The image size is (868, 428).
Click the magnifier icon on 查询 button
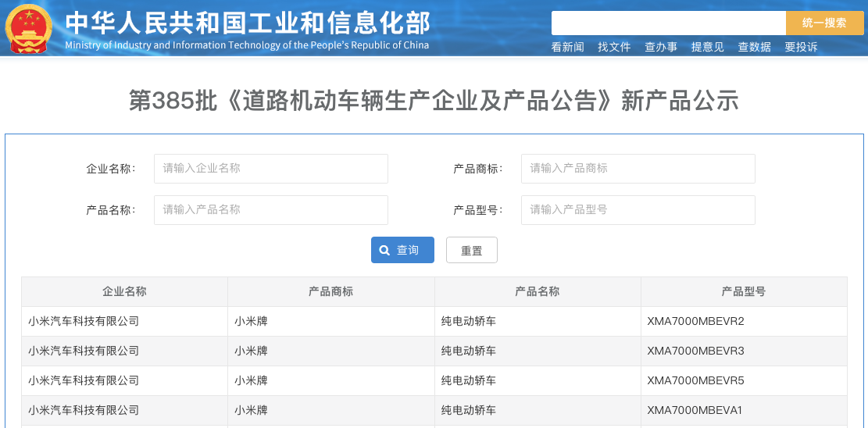(384, 251)
